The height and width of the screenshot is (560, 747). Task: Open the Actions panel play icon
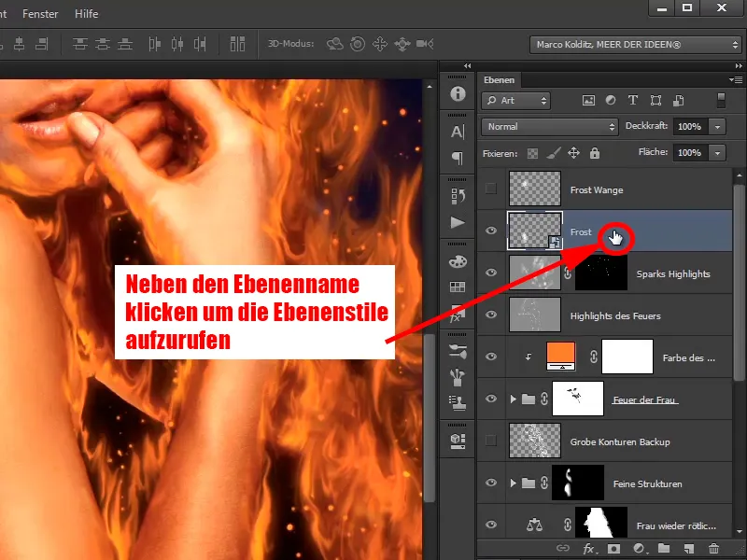[x=458, y=222]
